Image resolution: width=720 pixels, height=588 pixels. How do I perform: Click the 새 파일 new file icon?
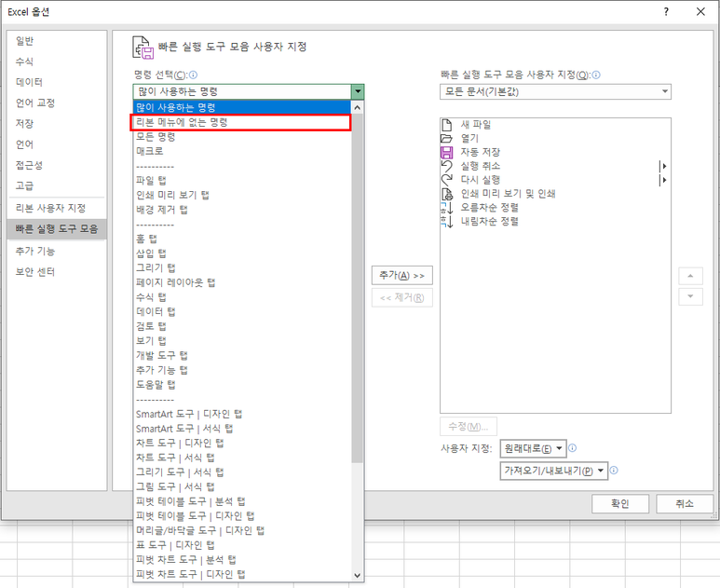pos(446,125)
